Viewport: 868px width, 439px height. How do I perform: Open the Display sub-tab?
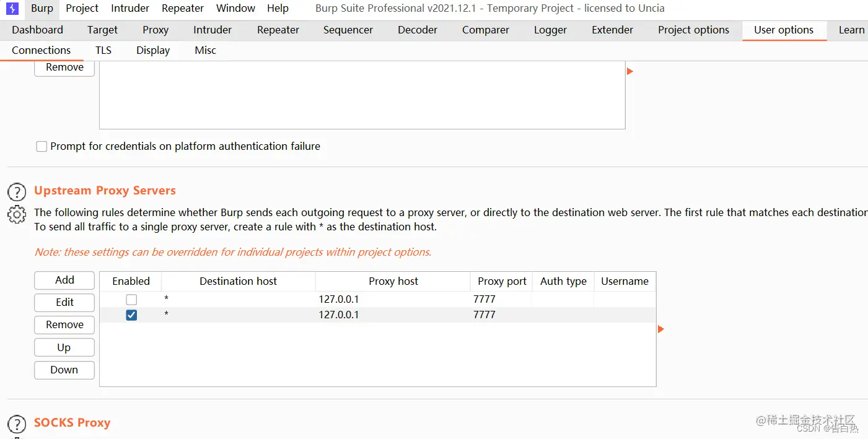(x=153, y=51)
